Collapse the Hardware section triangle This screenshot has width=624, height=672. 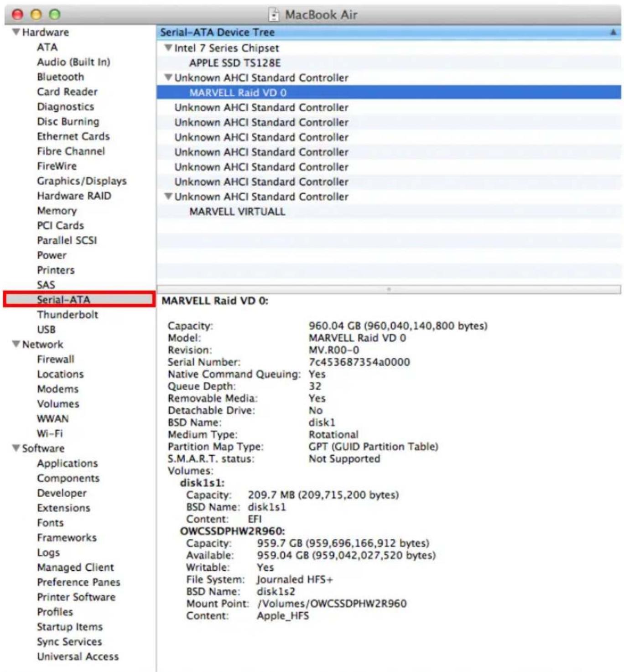[x=16, y=32]
